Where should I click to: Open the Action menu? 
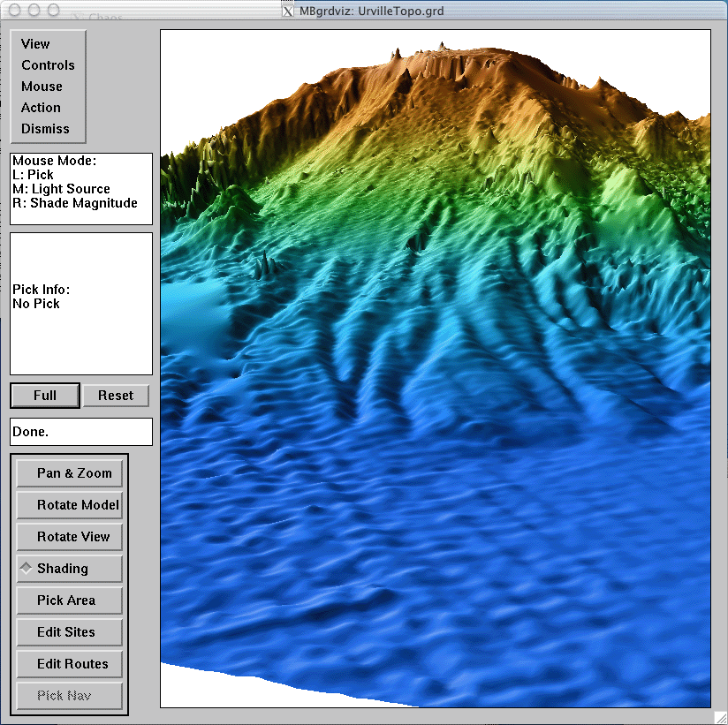point(42,107)
